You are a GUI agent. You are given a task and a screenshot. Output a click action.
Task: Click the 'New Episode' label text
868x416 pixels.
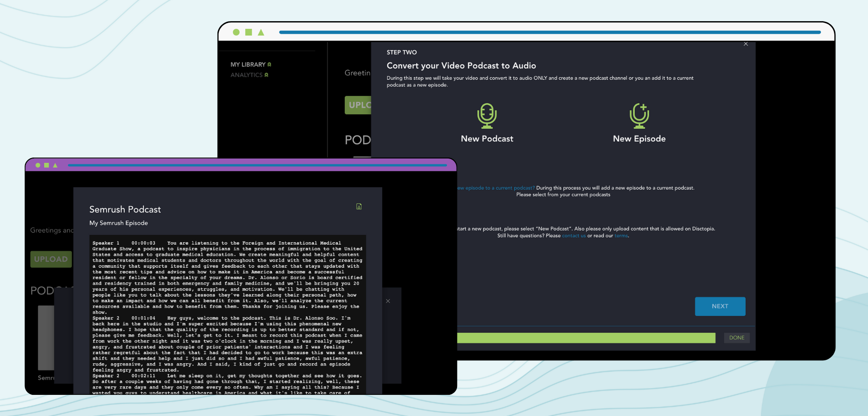pyautogui.click(x=639, y=139)
